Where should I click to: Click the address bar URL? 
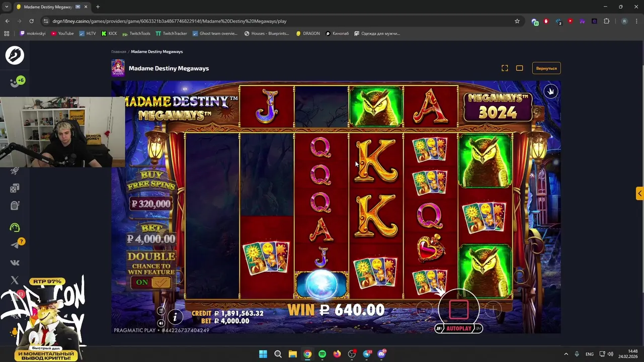point(170,21)
